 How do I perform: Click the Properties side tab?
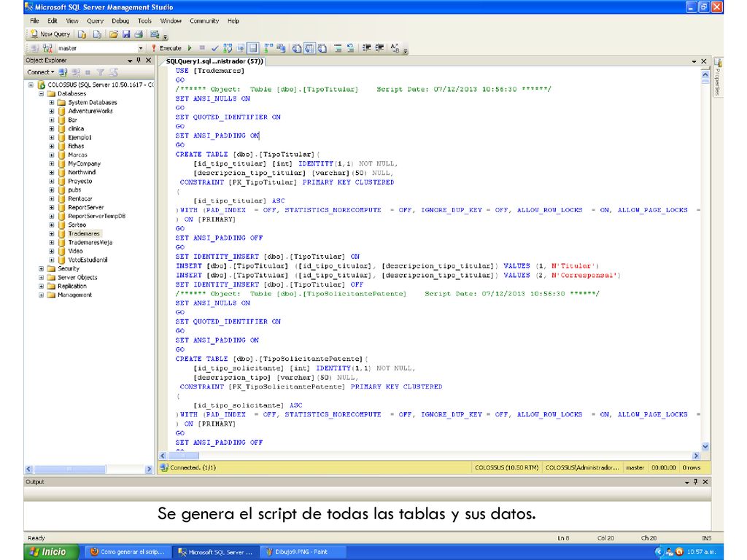point(718,77)
